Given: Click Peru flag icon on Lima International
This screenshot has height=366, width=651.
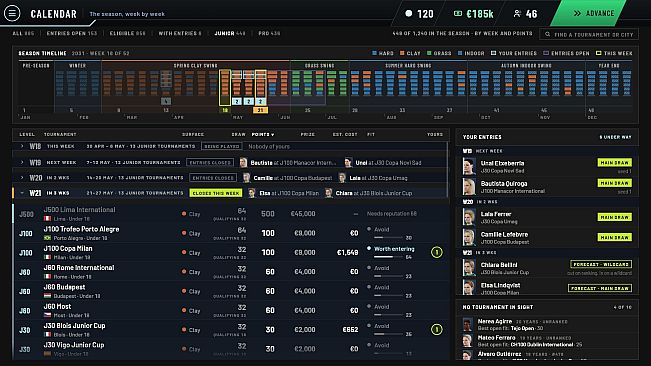Looking at the screenshot, I should pos(47,219).
